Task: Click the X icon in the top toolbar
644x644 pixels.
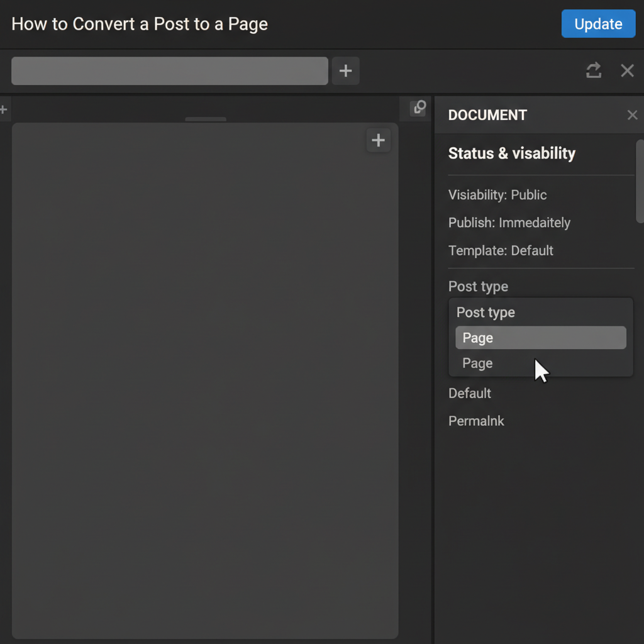Action: pos(627,70)
